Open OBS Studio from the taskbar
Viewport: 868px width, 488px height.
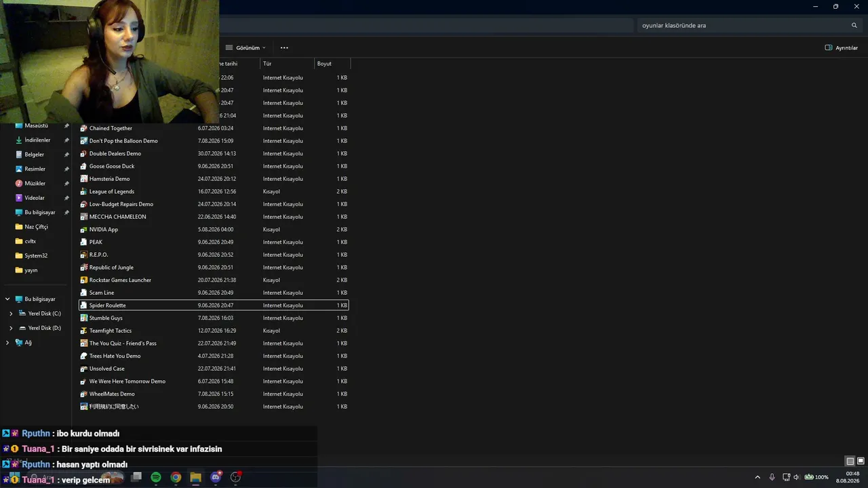point(235,477)
